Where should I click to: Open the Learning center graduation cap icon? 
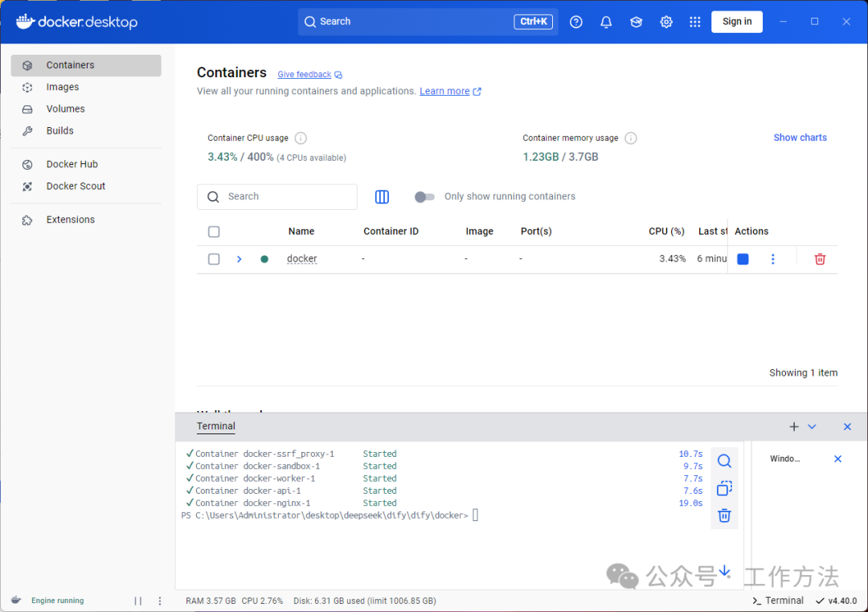click(x=636, y=22)
